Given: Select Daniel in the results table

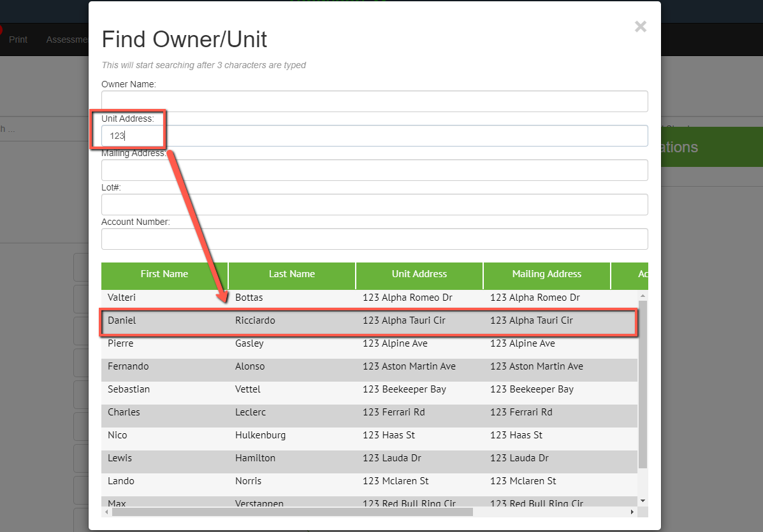Looking at the screenshot, I should pos(122,320).
